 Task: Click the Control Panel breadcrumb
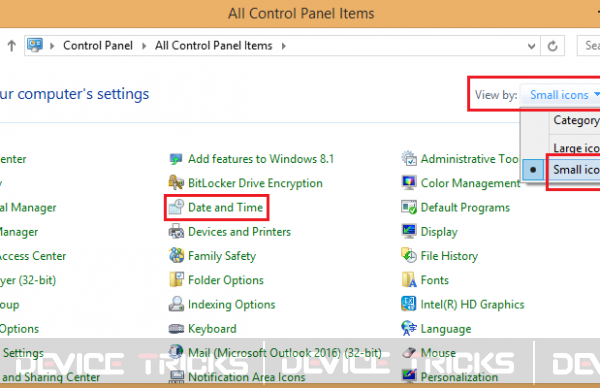[98, 46]
